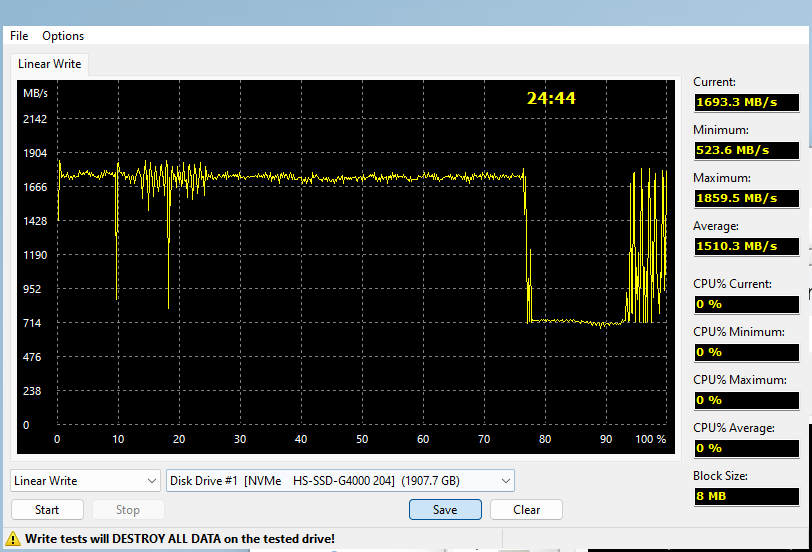This screenshot has height=552, width=812.
Task: Click the Maximum speed value 1859.5 MB/s
Action: [x=746, y=198]
